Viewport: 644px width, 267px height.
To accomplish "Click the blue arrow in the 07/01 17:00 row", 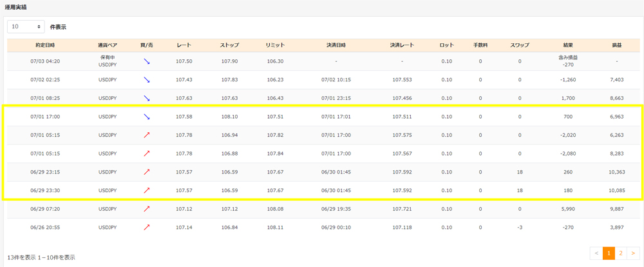I will coord(147,117).
